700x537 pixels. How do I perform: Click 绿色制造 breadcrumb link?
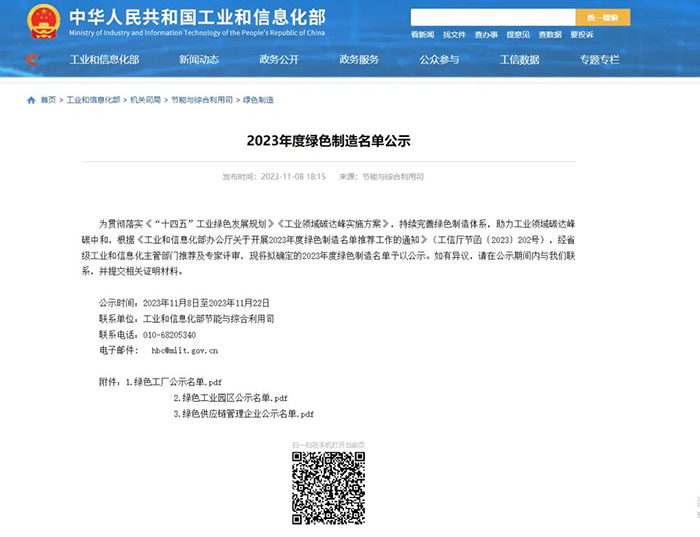click(258, 100)
